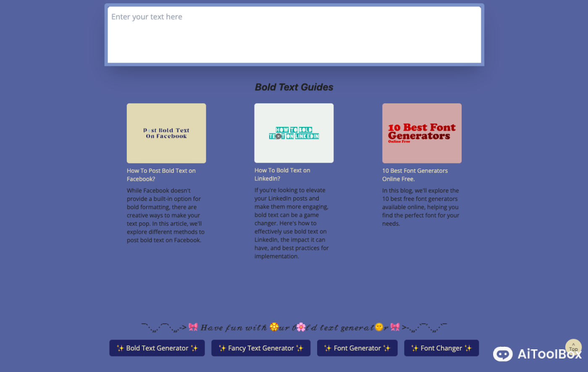
Task: Open the '10 Best Font Generators' thumbnail
Action: tap(422, 133)
